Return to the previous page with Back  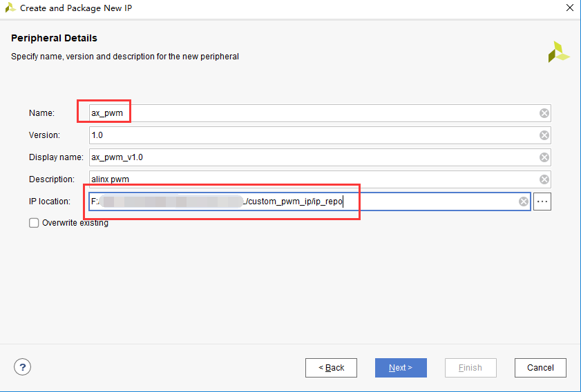(331, 368)
